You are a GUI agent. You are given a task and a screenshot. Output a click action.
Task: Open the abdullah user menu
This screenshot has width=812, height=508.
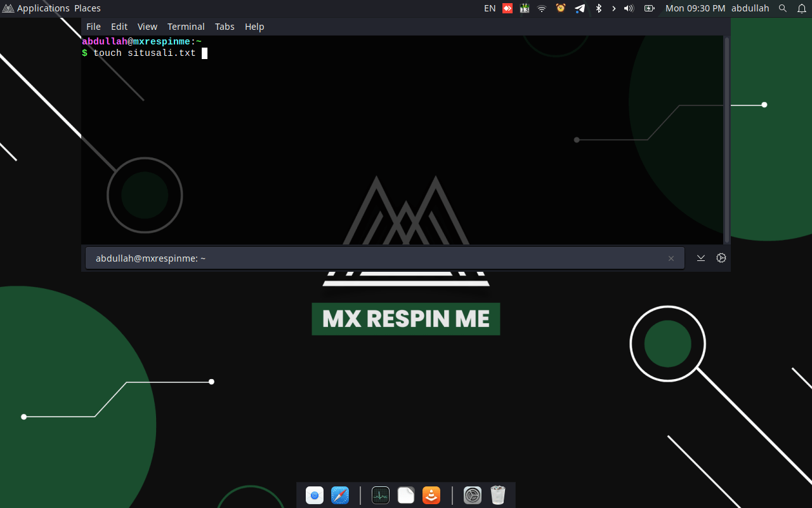[750, 8]
